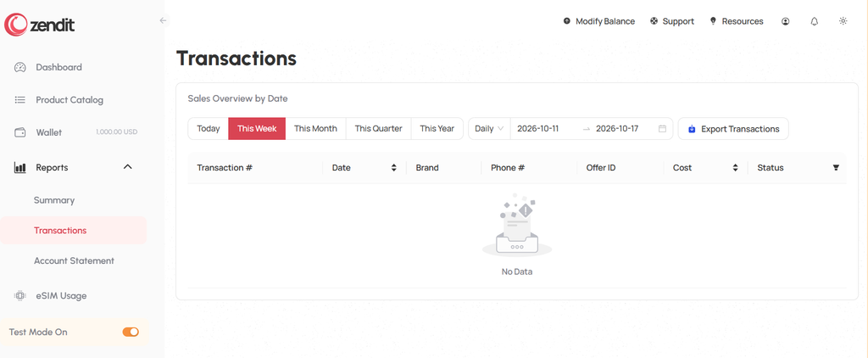Viewport: 868px width, 358px height.
Task: Open notifications bell icon
Action: click(815, 21)
